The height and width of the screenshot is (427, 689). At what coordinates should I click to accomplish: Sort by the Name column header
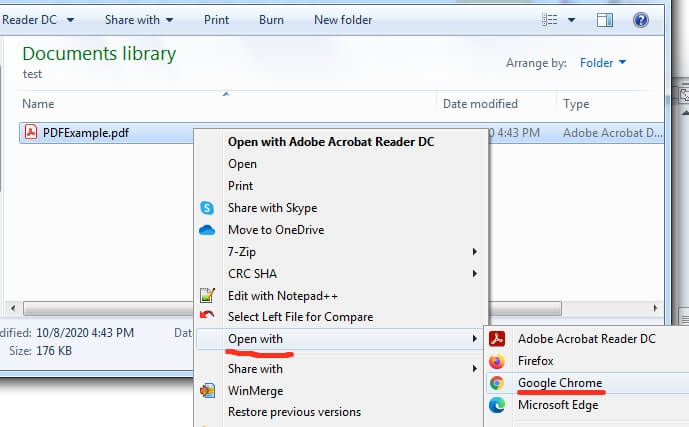38,104
